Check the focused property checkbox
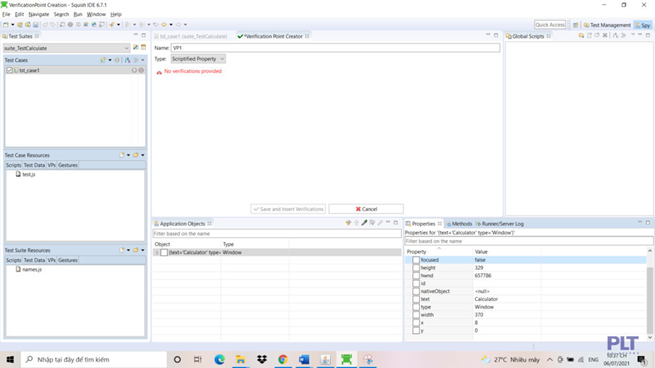 click(416, 260)
